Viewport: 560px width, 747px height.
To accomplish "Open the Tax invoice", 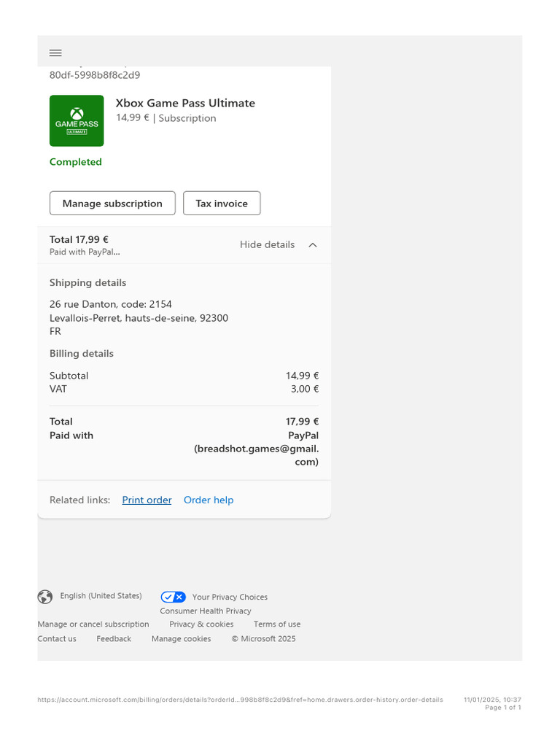I will click(222, 204).
